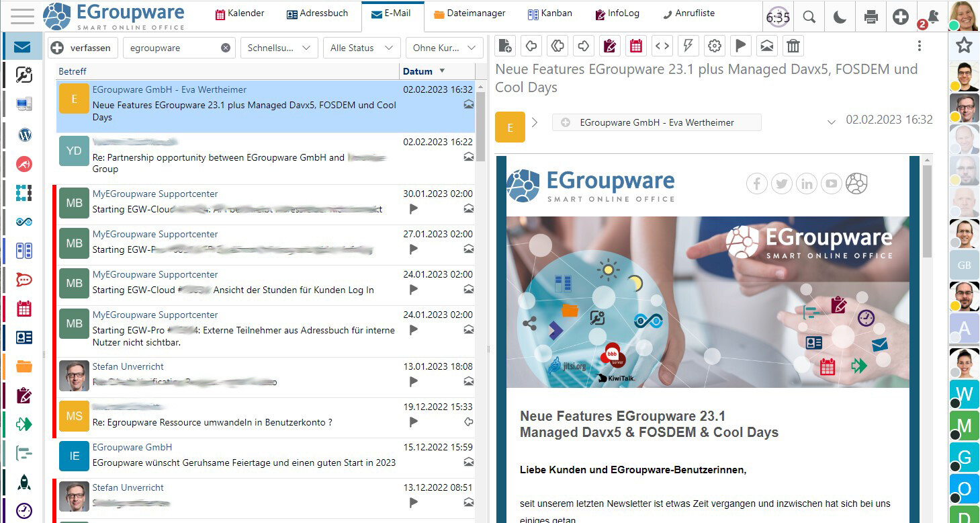The height and width of the screenshot is (523, 980).
Task: Click the notification bell icon
Action: click(932, 17)
